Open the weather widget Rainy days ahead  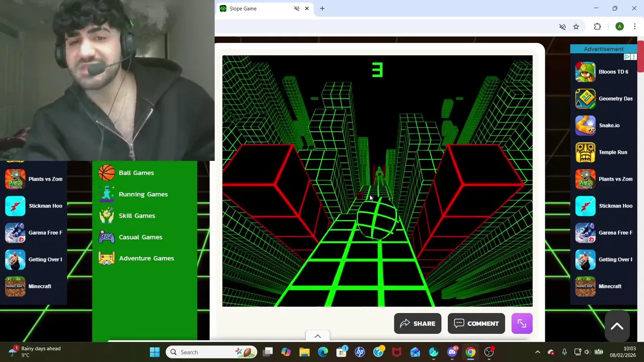tap(34, 352)
